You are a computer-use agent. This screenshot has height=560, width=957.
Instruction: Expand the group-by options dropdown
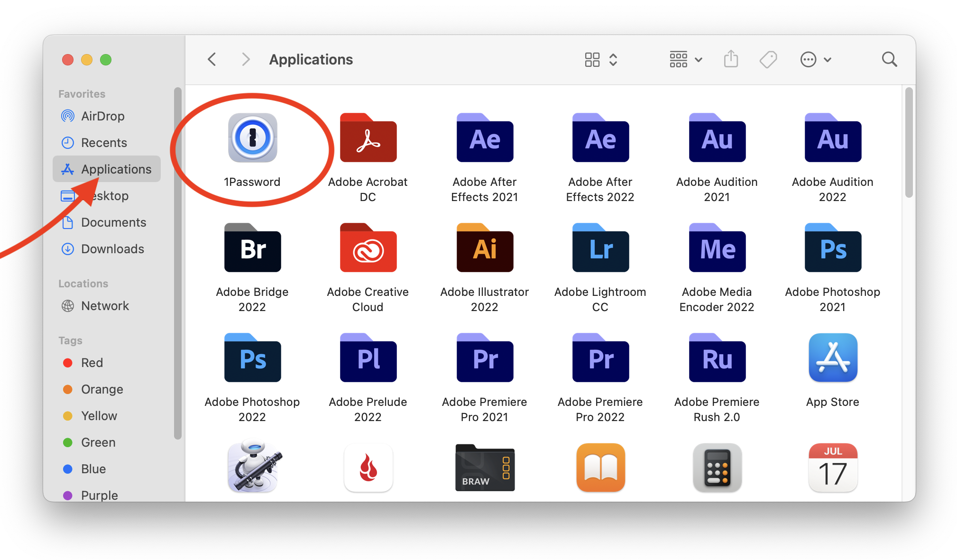[x=685, y=60]
